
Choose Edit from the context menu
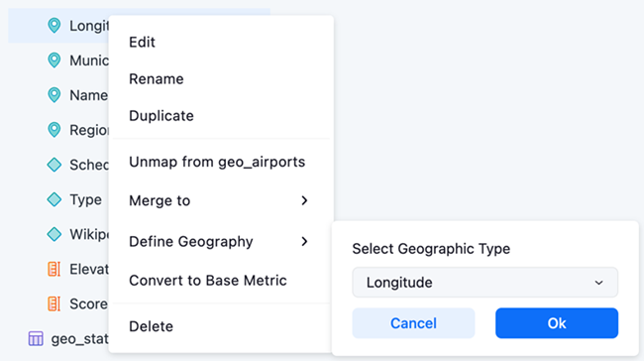tap(142, 42)
